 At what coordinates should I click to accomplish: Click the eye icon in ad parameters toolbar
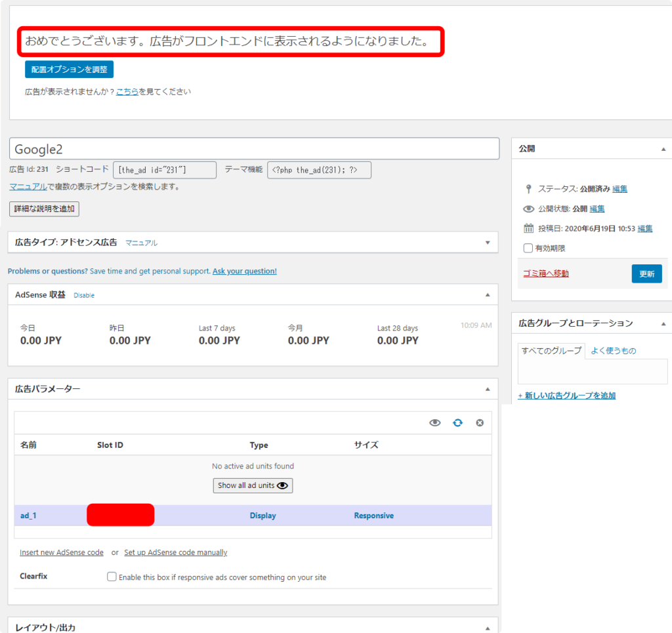point(434,422)
